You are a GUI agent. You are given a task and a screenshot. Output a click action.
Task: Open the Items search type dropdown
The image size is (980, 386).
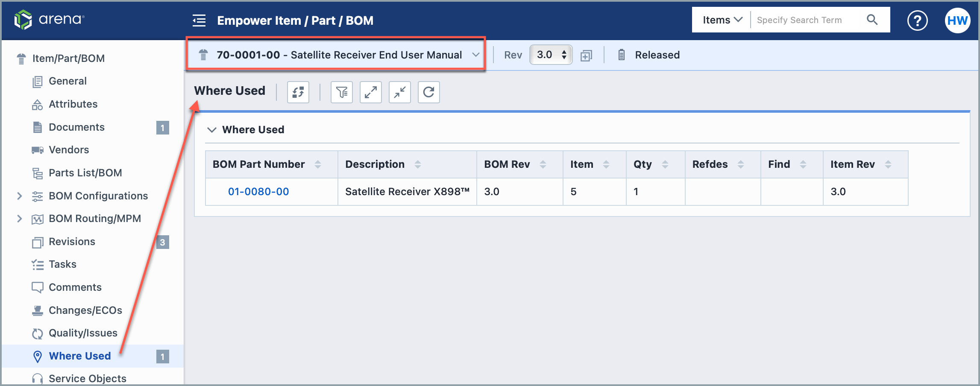point(722,20)
